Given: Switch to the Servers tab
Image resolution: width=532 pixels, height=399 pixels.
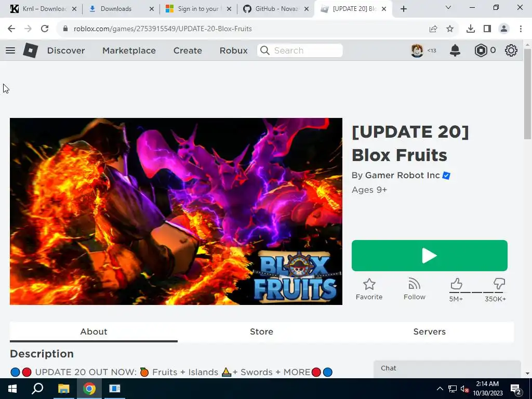Looking at the screenshot, I should (429, 331).
